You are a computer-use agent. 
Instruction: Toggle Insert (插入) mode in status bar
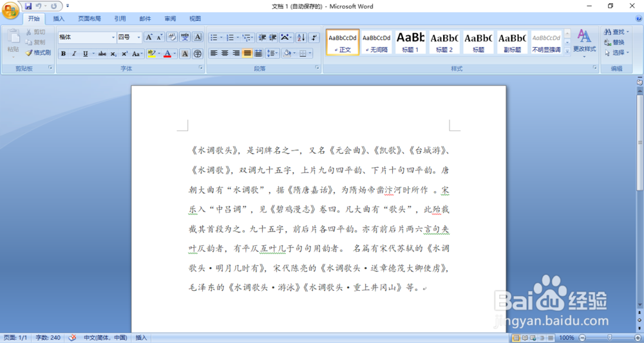click(x=141, y=338)
